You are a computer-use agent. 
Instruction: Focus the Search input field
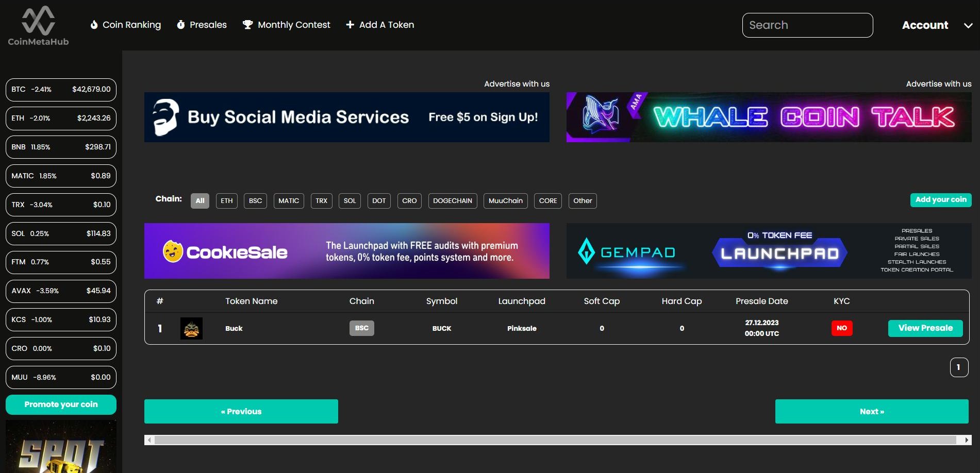tap(807, 25)
